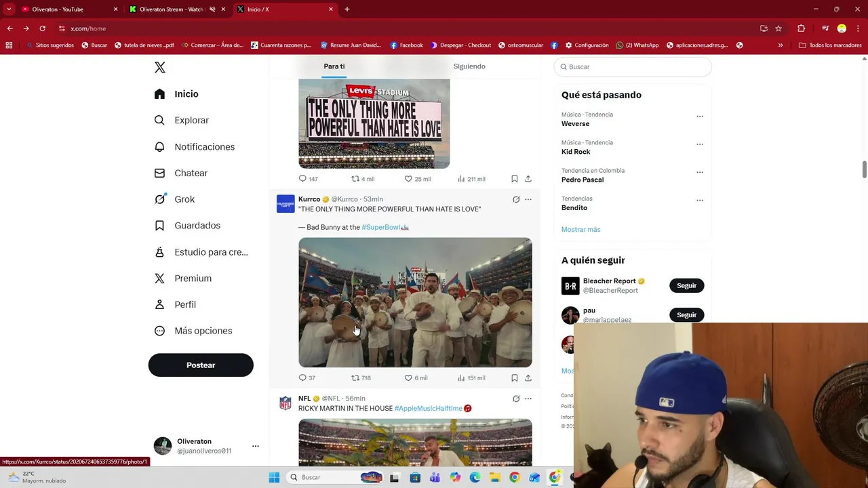
Task: Repost the post with 4 mil reposts
Action: point(362,179)
